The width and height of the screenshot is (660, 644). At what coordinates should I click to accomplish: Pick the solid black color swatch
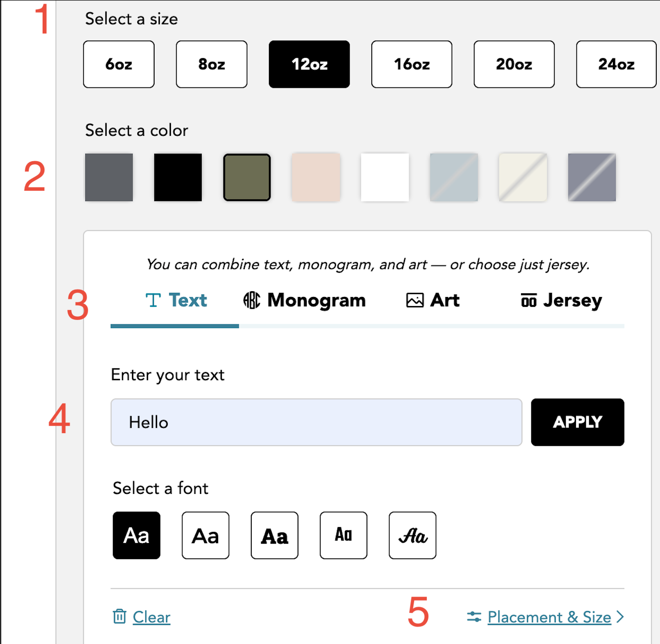click(x=178, y=177)
